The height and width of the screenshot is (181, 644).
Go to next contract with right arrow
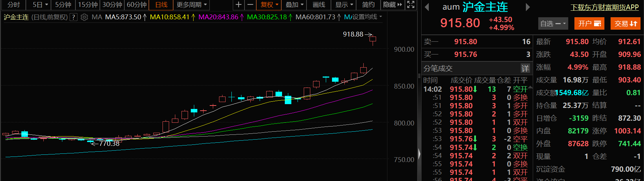tap(528, 7)
